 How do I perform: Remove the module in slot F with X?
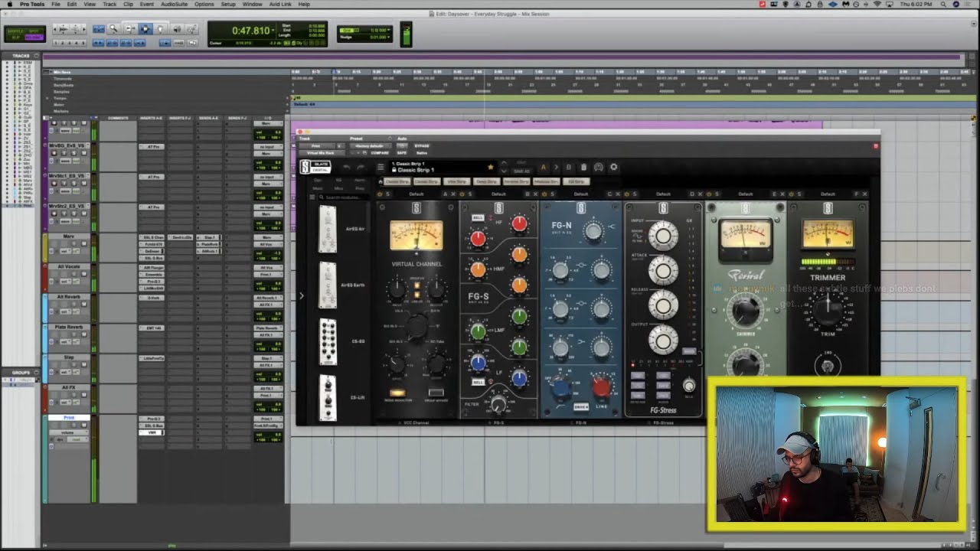click(864, 194)
